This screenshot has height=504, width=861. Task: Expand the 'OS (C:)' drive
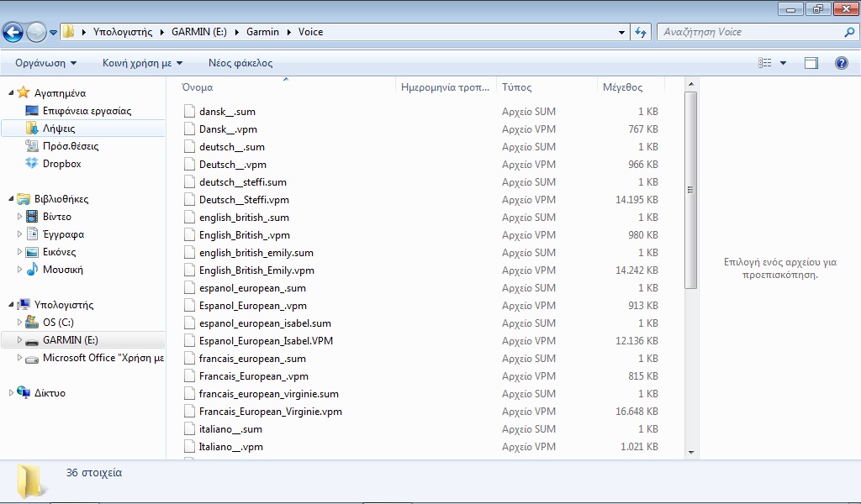20,323
